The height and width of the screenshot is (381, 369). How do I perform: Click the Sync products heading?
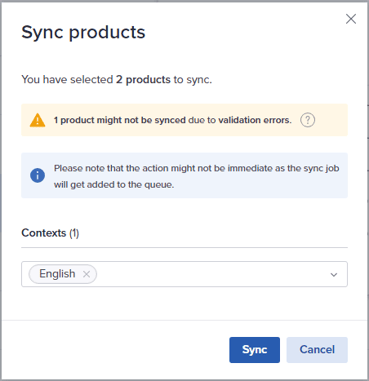coord(83,32)
